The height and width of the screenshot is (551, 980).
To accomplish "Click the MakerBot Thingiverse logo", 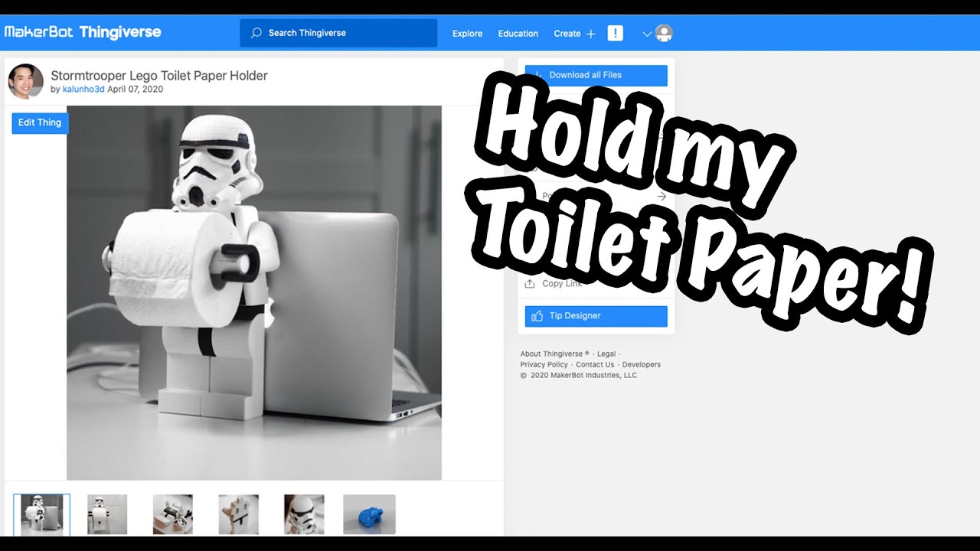I will tap(83, 32).
